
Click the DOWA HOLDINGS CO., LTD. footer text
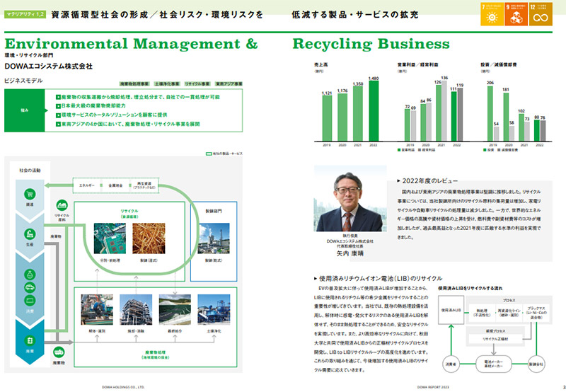click(123, 387)
